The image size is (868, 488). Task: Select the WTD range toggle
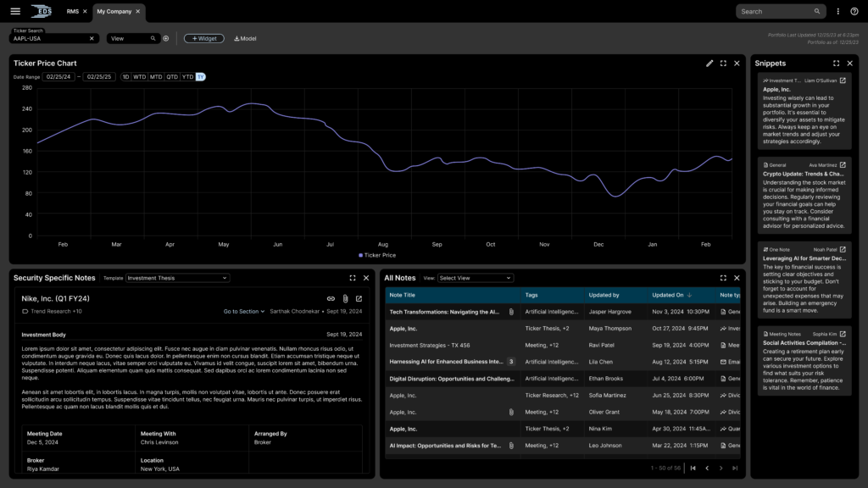point(140,77)
